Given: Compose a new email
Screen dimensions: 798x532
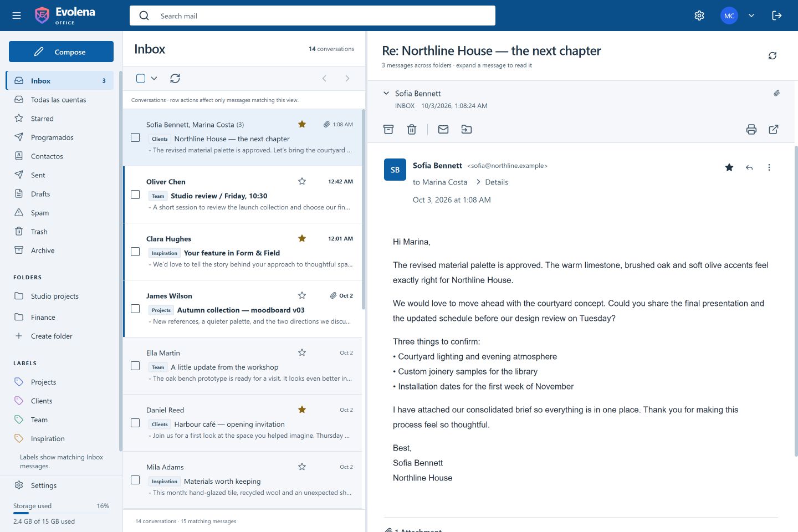Looking at the screenshot, I should click(x=61, y=52).
